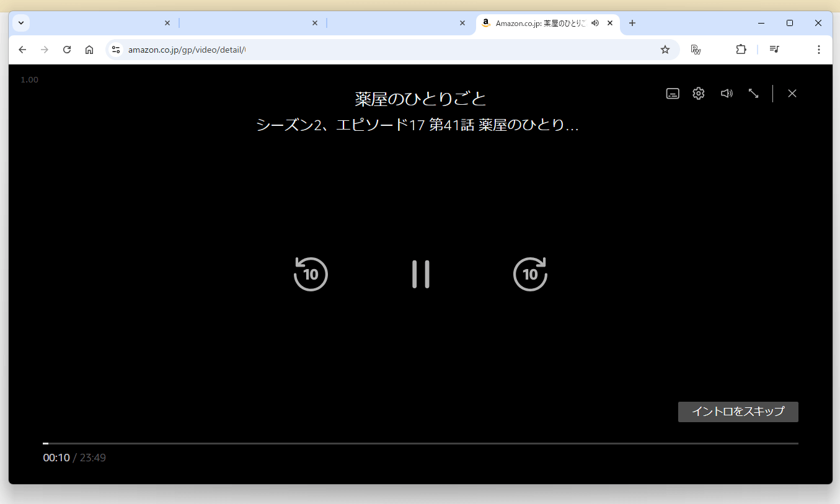Viewport: 840px width, 504px height.
Task: Click the address bar URL field
Action: (310, 49)
